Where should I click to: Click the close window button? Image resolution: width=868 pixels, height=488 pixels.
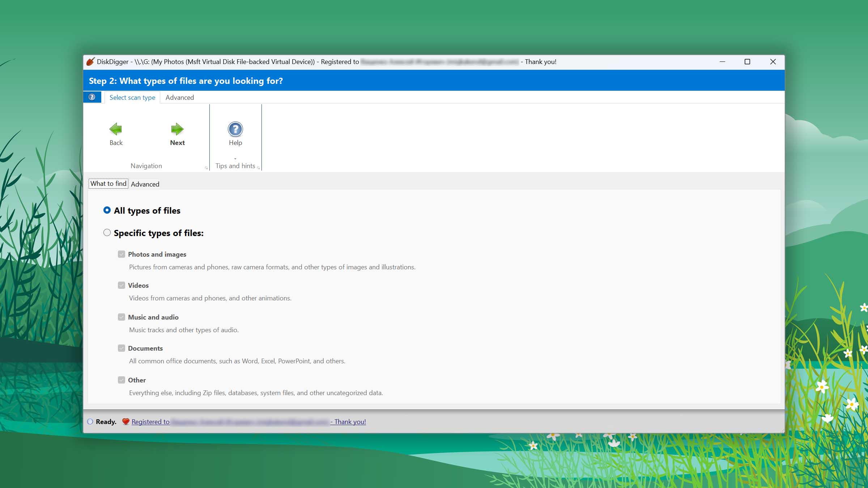click(x=773, y=61)
